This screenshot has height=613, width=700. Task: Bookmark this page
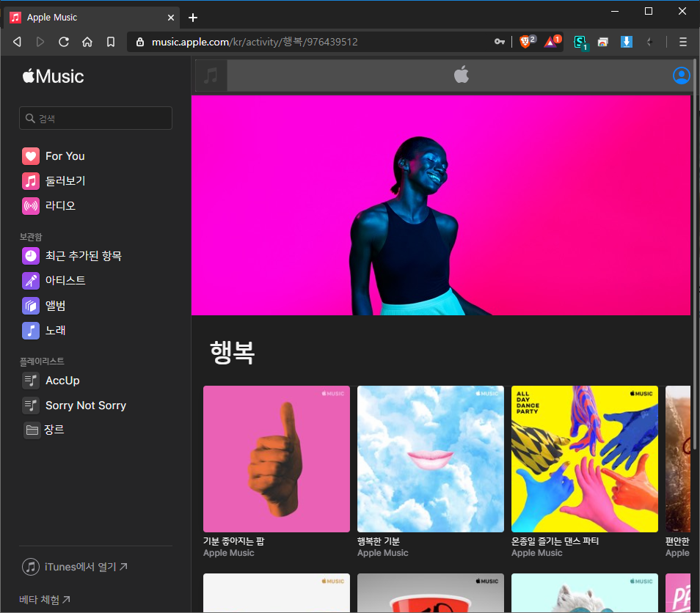point(110,42)
